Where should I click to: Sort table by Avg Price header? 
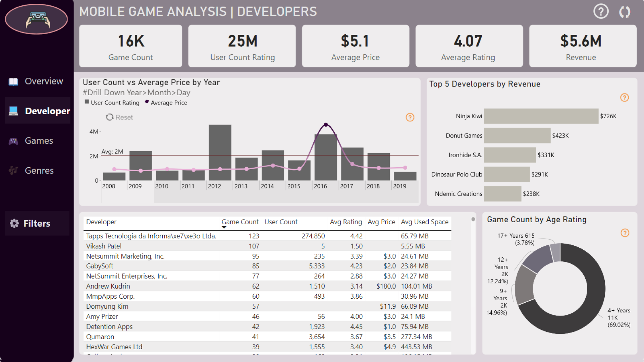(x=381, y=222)
